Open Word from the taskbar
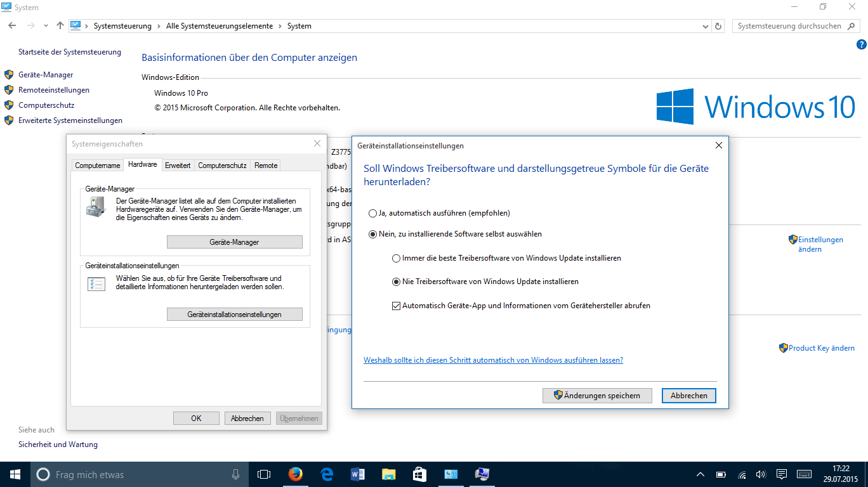Viewport: 868px width, 487px height. click(x=358, y=474)
